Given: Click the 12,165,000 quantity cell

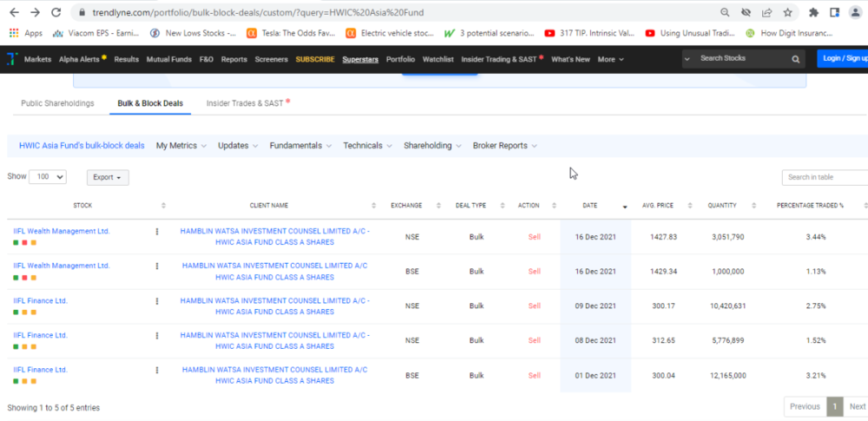Looking at the screenshot, I should pos(728,376).
